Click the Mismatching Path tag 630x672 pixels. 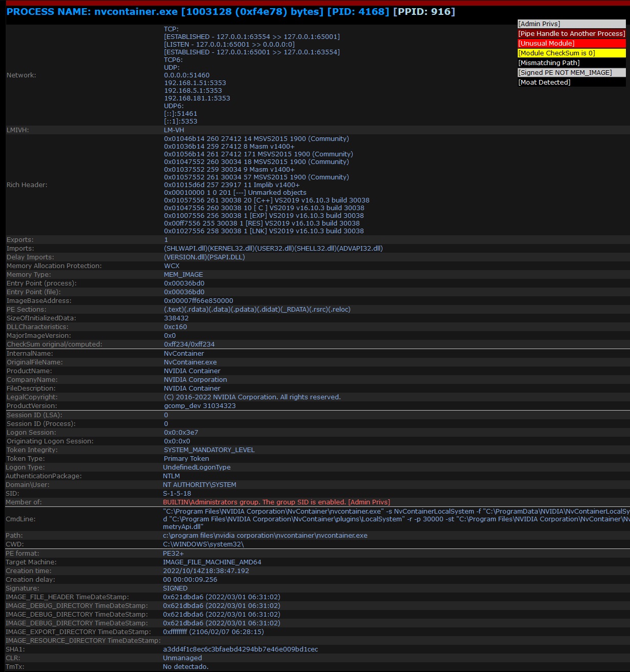click(572, 63)
